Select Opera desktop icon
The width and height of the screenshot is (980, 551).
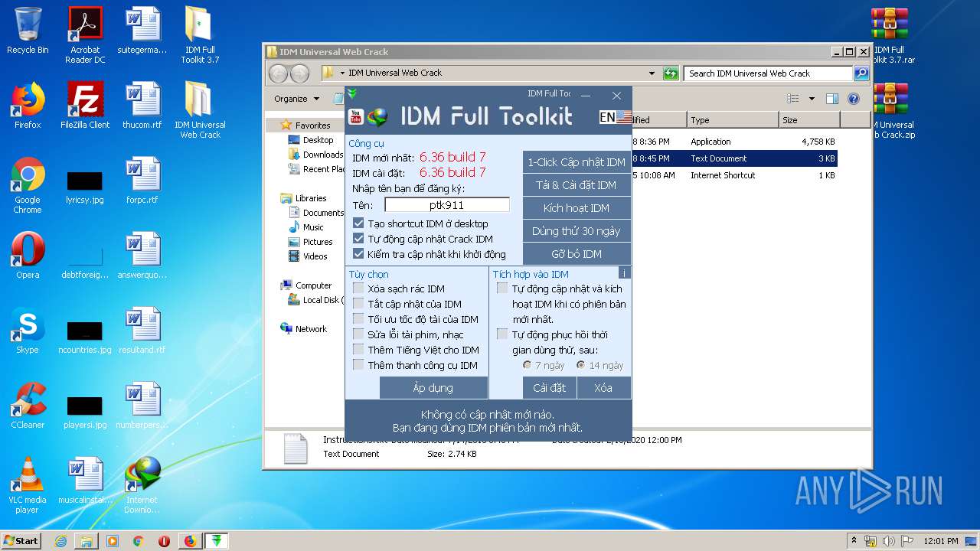click(x=28, y=256)
